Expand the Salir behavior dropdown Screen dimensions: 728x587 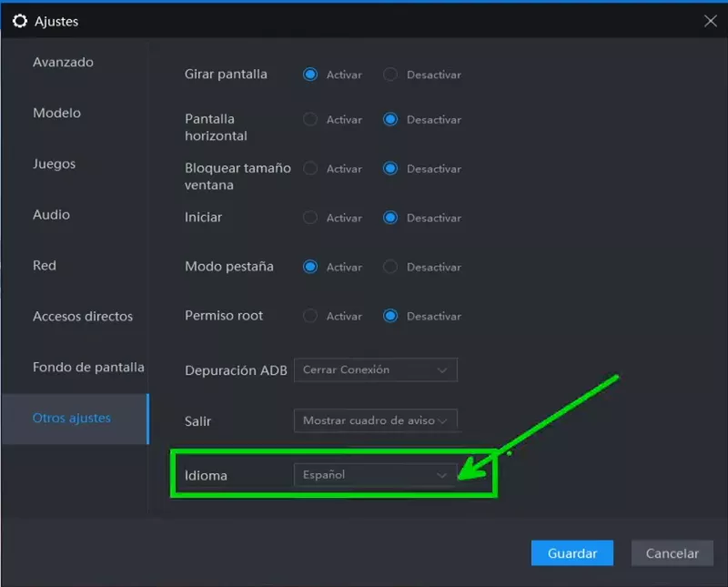click(375, 420)
